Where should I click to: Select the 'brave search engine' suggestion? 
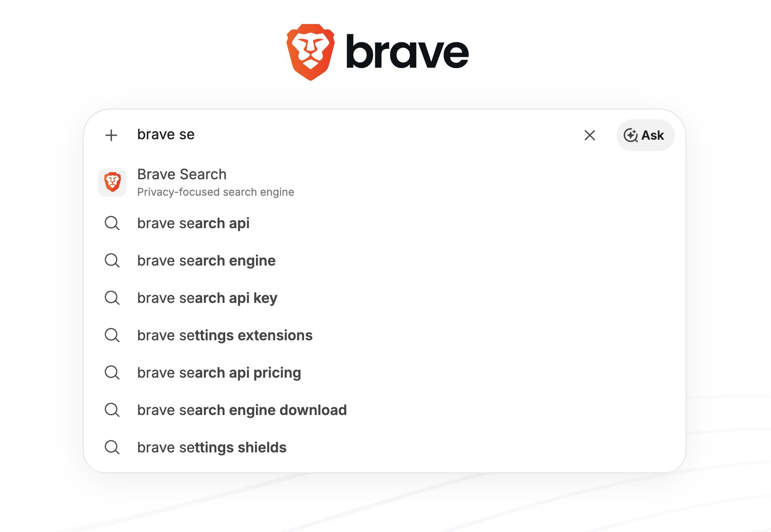pyautogui.click(x=206, y=261)
